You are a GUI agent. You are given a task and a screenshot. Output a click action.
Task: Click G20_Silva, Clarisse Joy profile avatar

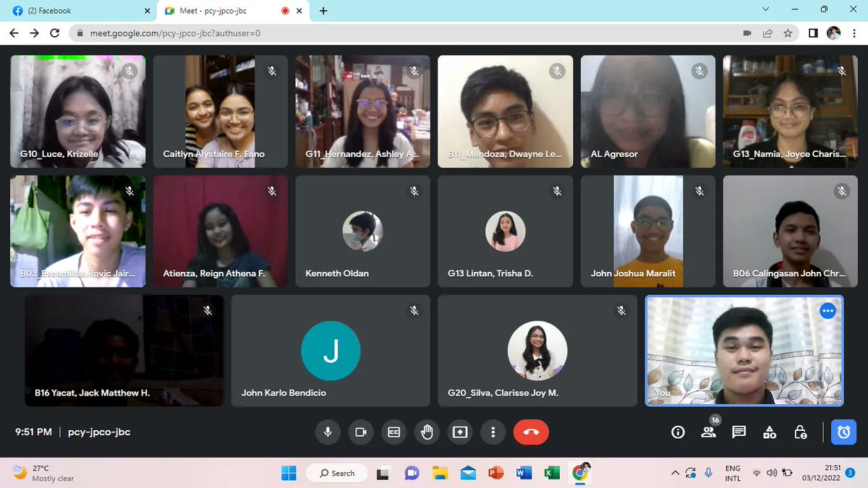[x=537, y=351]
